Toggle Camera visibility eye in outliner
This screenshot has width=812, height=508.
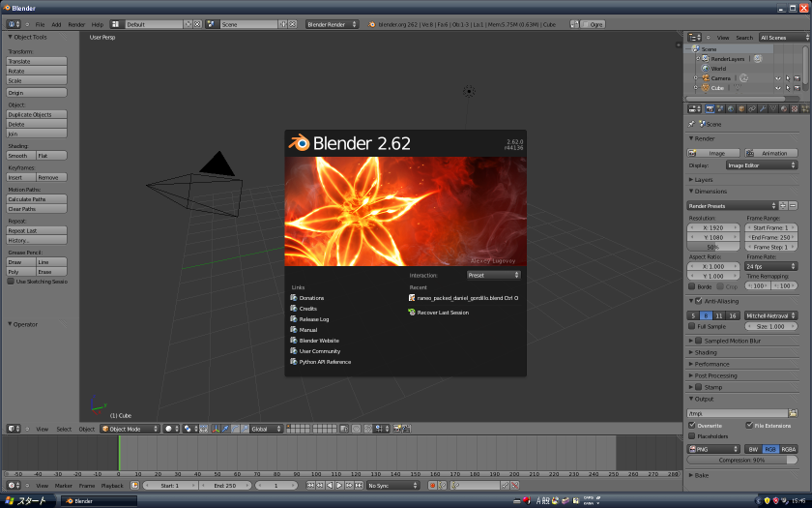[778, 78]
